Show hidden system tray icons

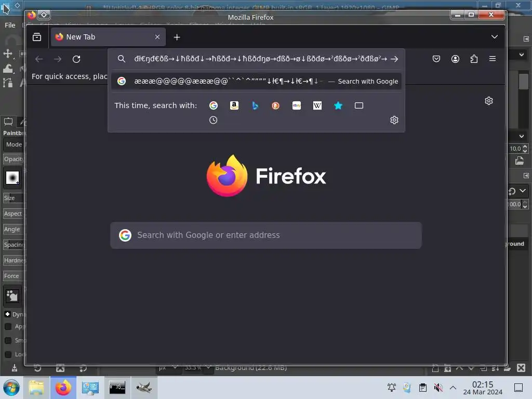pos(453,387)
